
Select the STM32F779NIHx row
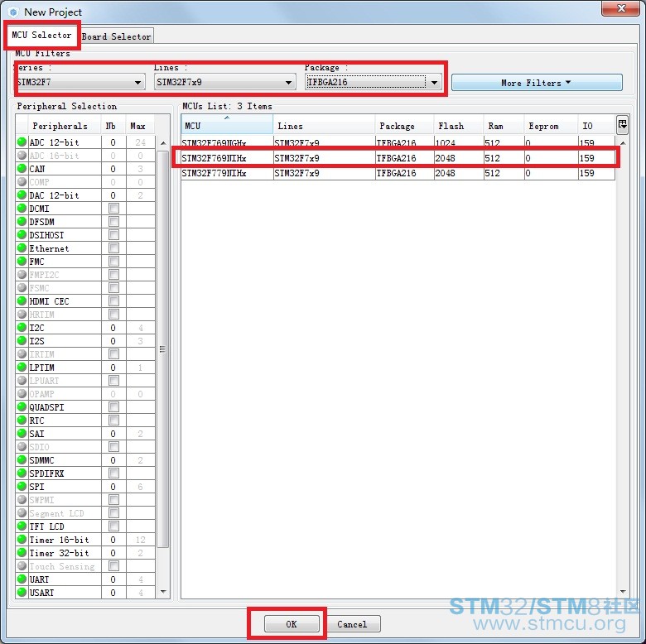(x=398, y=173)
